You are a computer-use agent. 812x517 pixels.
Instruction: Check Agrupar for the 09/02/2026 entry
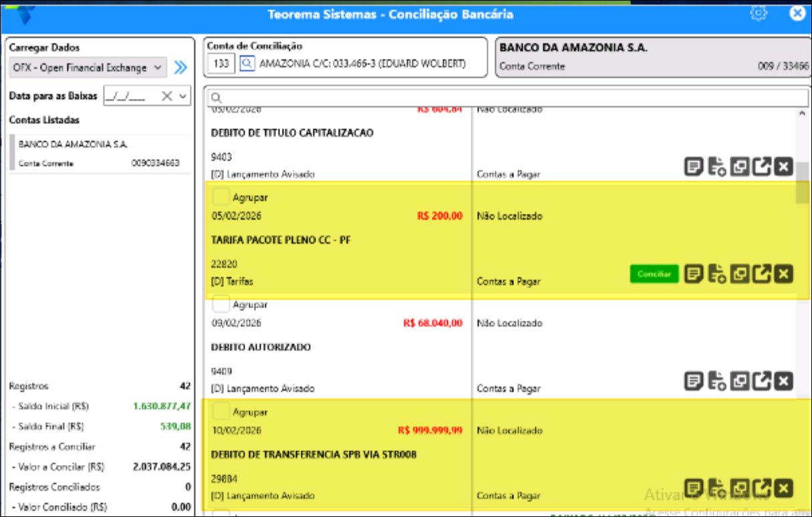pos(221,305)
